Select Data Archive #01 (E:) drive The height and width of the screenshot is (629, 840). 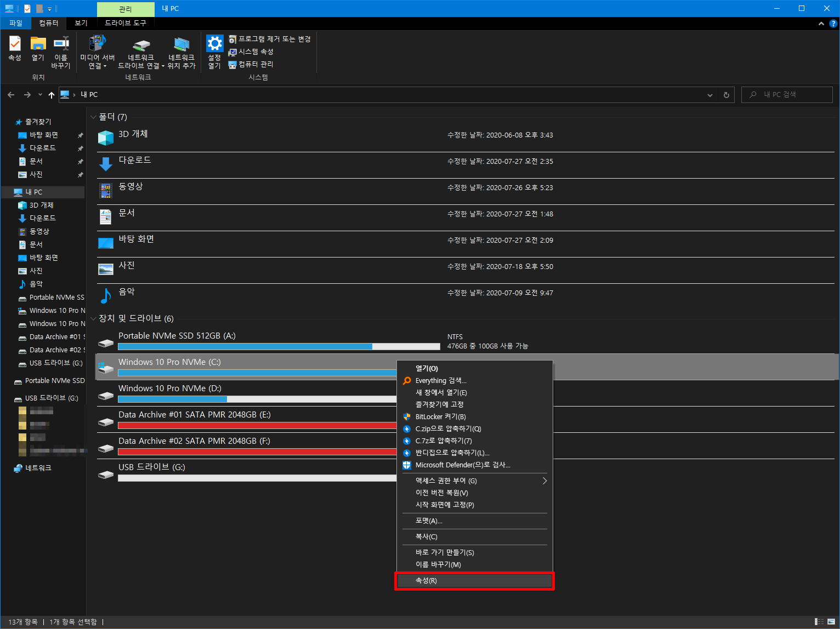246,419
